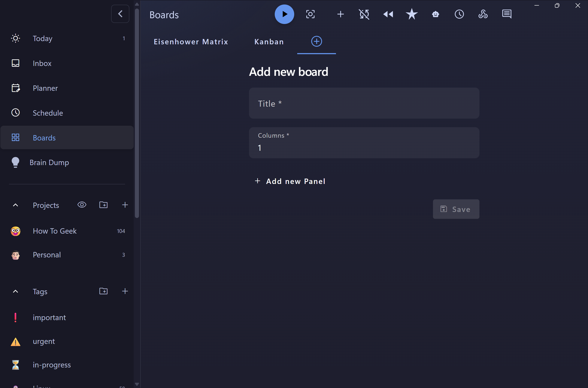Collapse the Tags section chevron

pos(15,291)
